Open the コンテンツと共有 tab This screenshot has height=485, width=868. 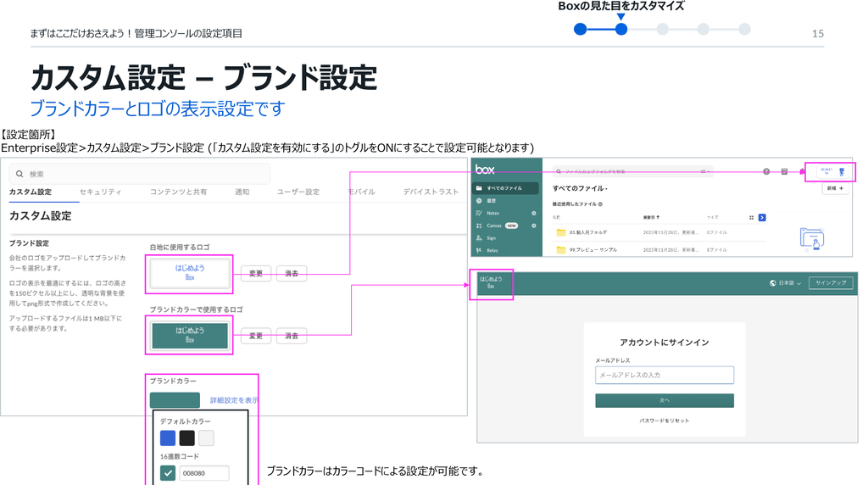[x=178, y=192]
